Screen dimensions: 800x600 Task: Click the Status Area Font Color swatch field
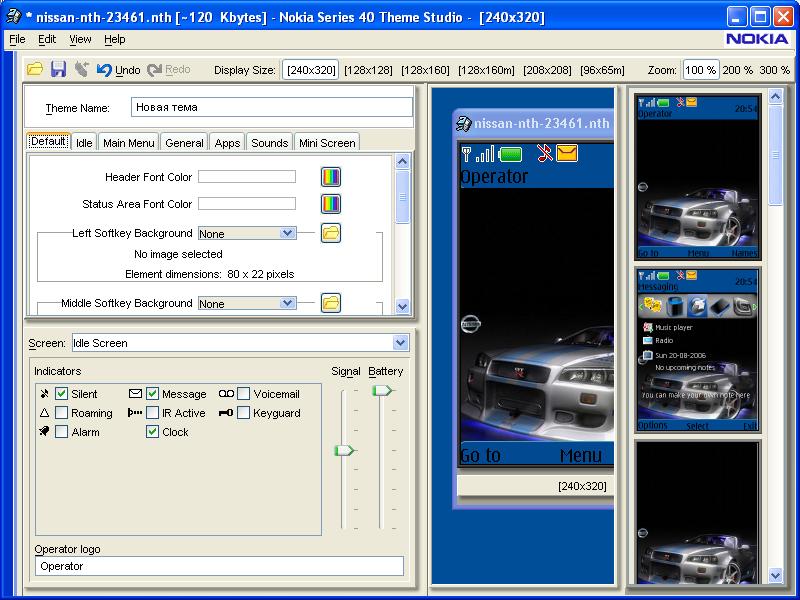(247, 204)
